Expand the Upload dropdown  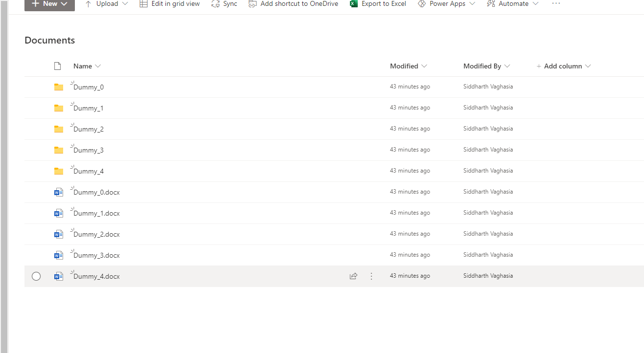pos(126,4)
